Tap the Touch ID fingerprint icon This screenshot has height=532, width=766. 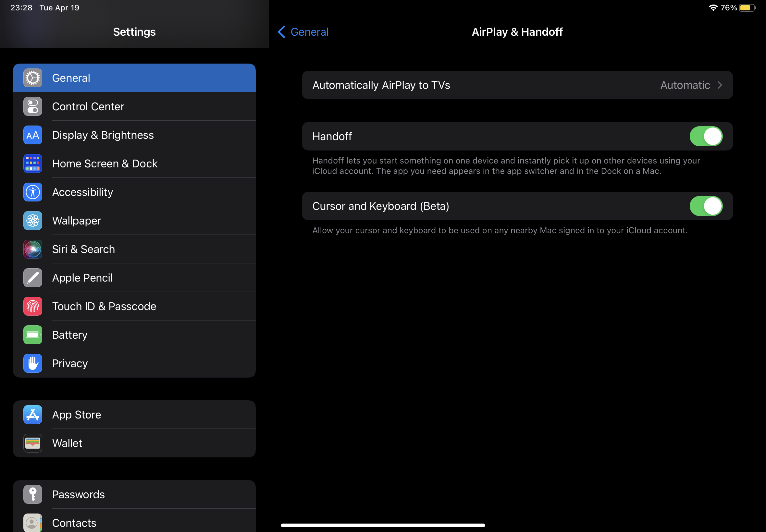click(x=33, y=306)
